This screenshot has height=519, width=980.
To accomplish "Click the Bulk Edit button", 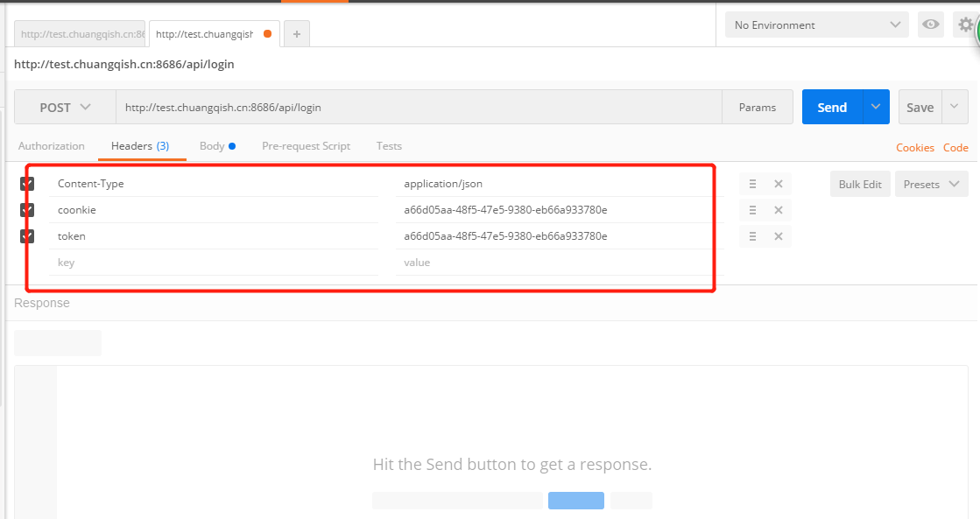I will (x=860, y=185).
